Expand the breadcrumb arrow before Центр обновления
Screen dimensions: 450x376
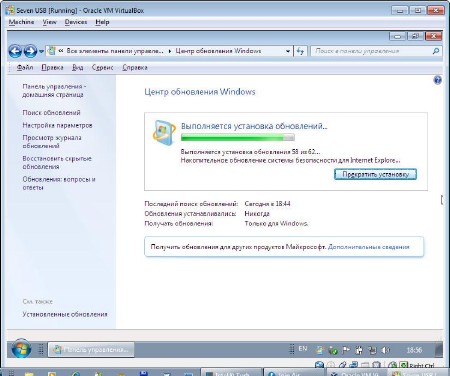170,51
